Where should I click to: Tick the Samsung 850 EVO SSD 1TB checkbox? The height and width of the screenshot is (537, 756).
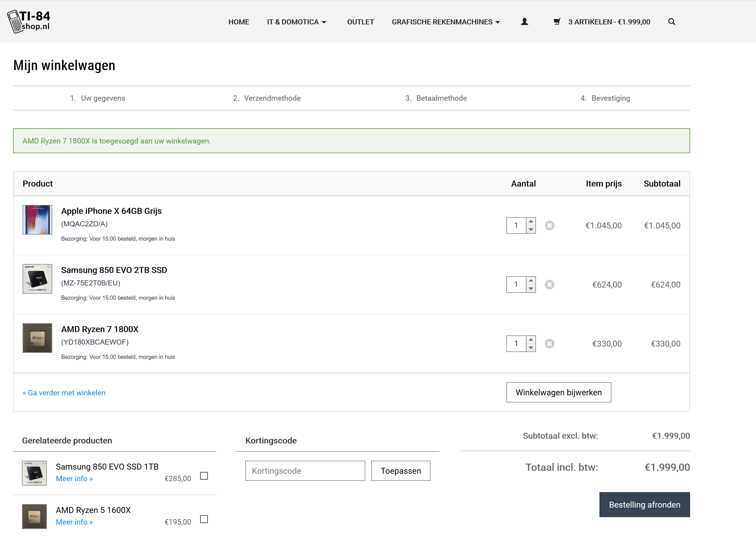pos(204,476)
